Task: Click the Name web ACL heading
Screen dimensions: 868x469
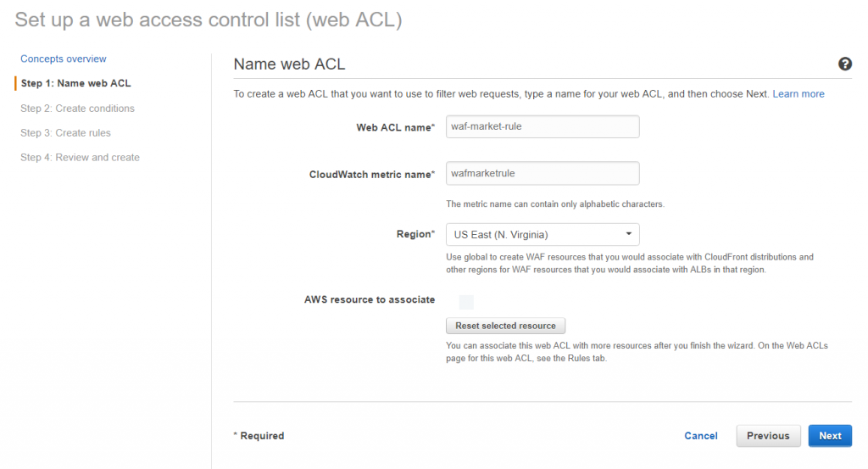Action: tap(289, 64)
